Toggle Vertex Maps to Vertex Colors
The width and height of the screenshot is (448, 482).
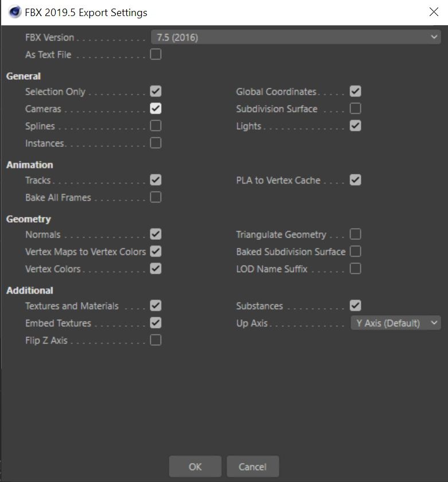click(x=155, y=251)
